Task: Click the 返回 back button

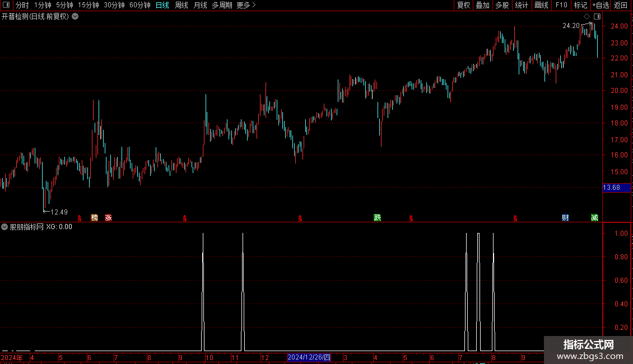Action: 621,5
